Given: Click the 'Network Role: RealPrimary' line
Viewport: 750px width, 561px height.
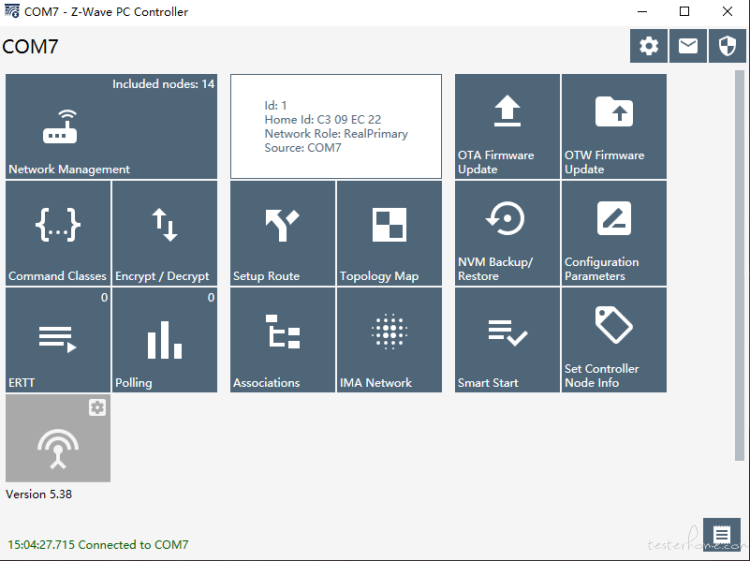Looking at the screenshot, I should (336, 133).
